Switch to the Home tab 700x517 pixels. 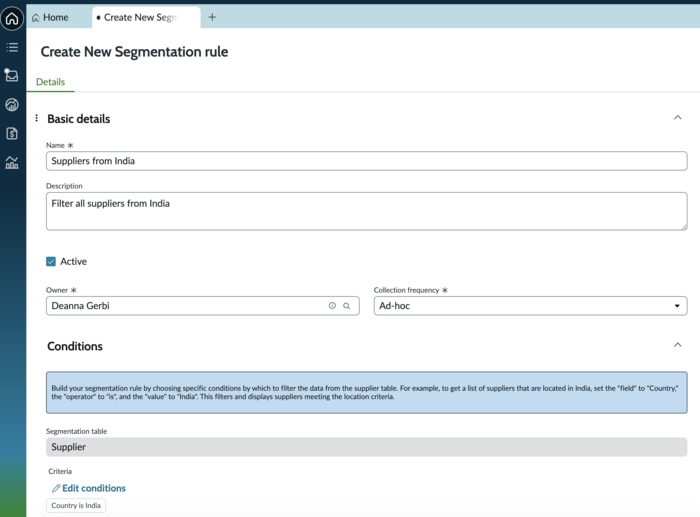pos(50,17)
